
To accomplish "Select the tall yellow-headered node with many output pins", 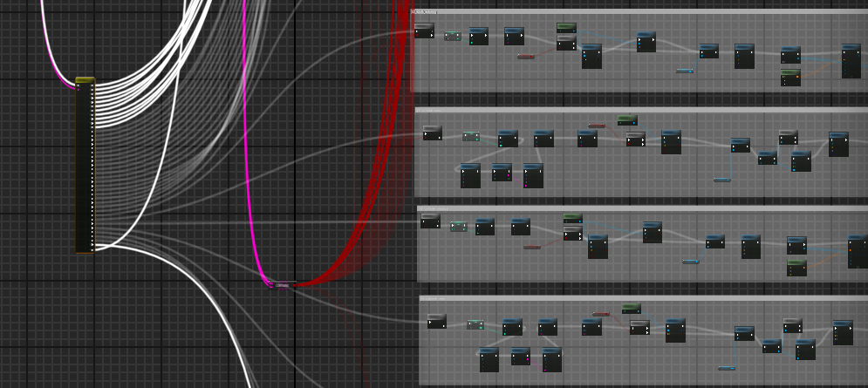I will pos(85,166).
